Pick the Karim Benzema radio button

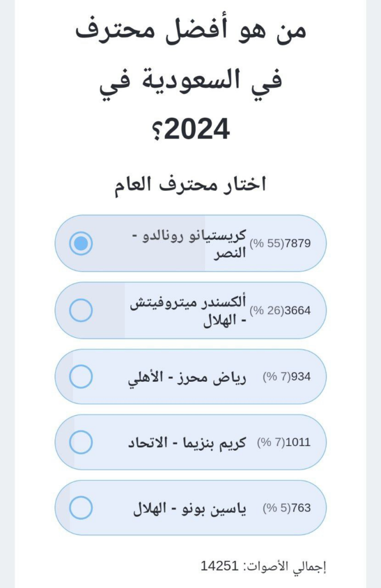click(x=81, y=442)
